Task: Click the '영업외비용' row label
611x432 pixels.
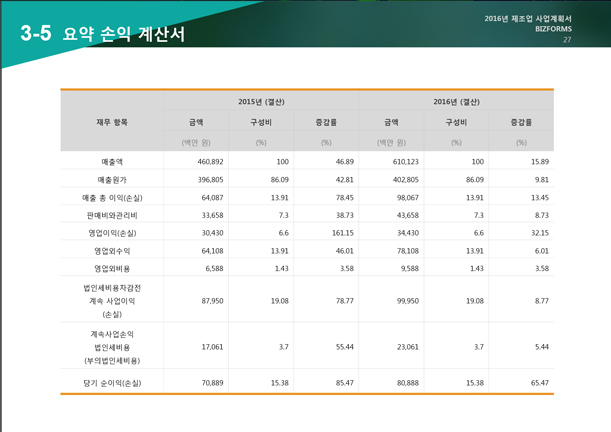Action: (x=112, y=268)
